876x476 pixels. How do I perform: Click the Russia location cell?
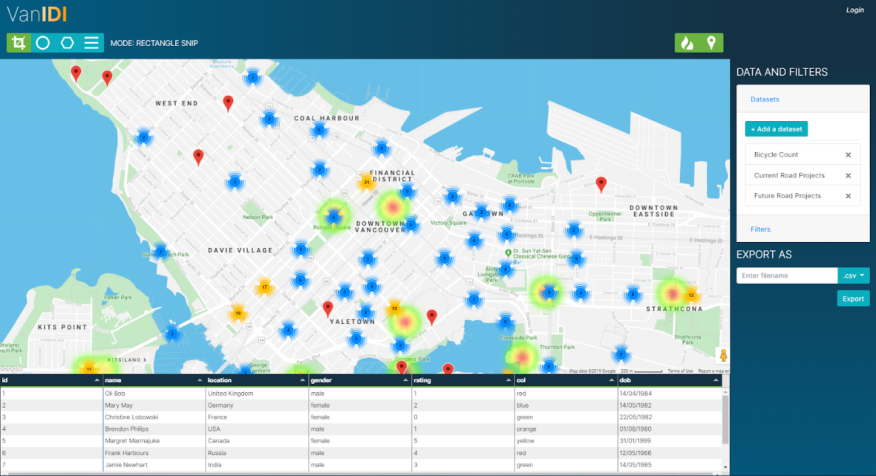pos(257,453)
